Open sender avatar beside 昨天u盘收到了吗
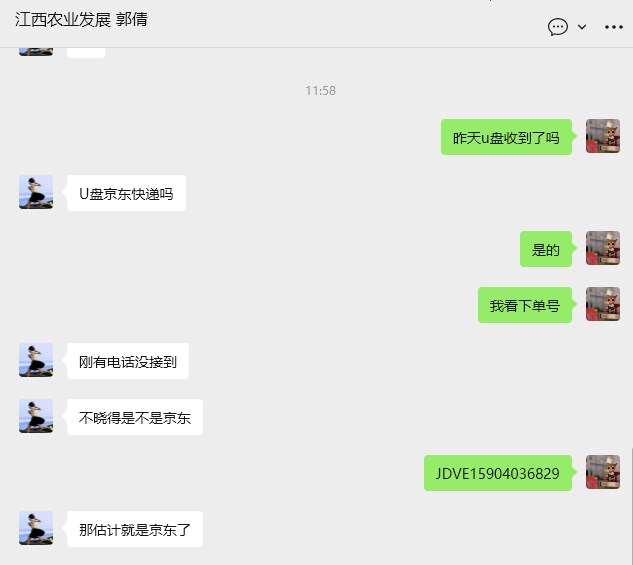The height and width of the screenshot is (565, 633). tap(603, 136)
